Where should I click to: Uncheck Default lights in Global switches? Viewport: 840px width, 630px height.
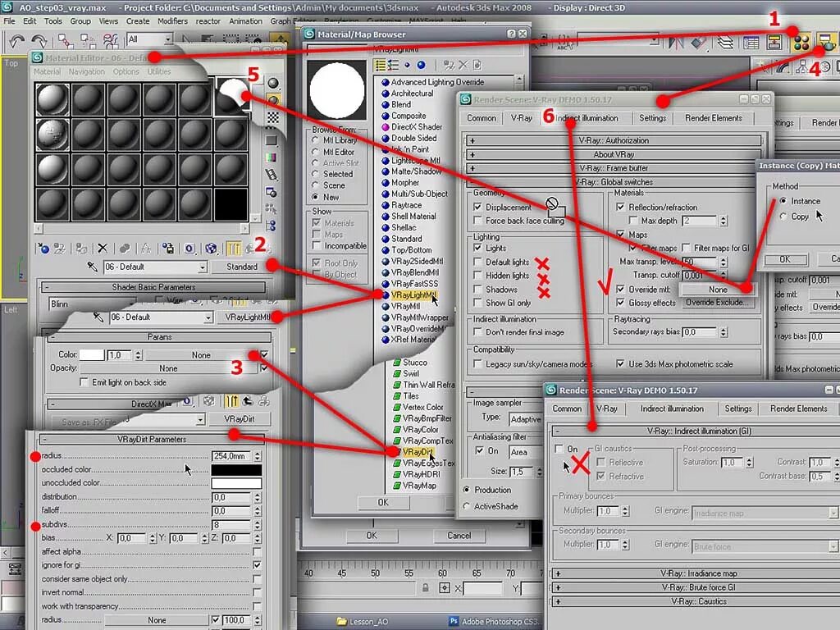[477, 262]
